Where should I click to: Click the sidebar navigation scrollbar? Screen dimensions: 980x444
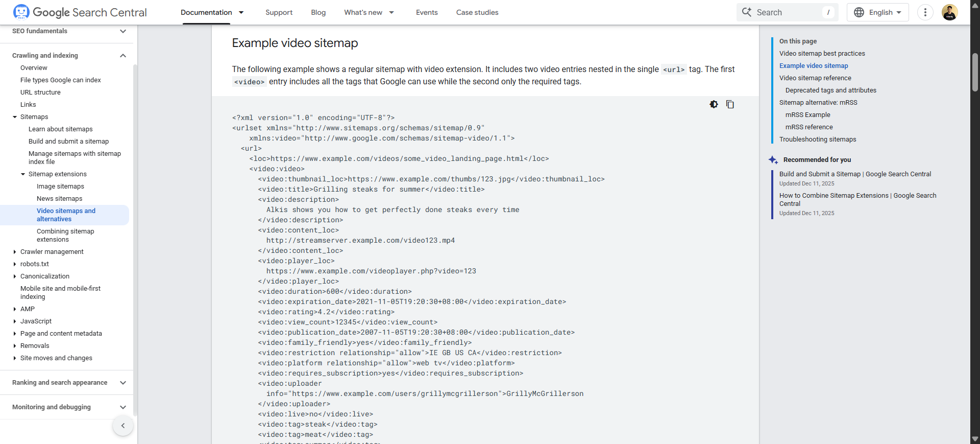tap(135, 240)
